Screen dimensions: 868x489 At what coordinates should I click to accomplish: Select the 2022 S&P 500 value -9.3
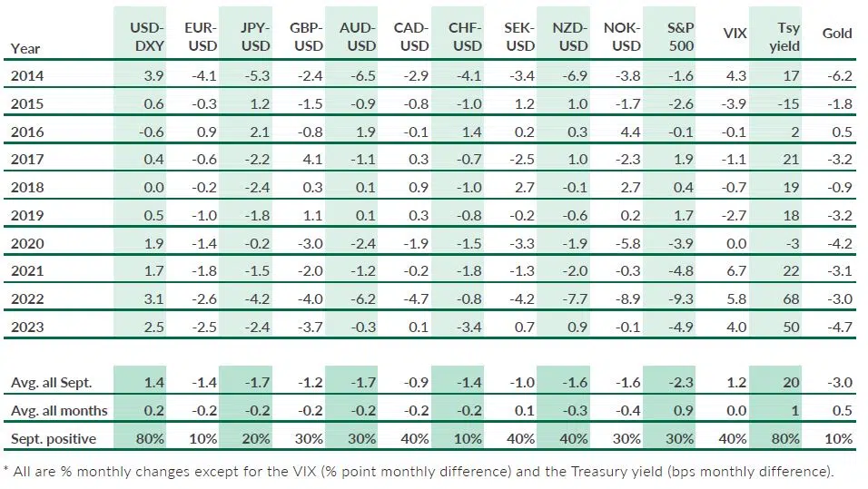[x=680, y=299]
